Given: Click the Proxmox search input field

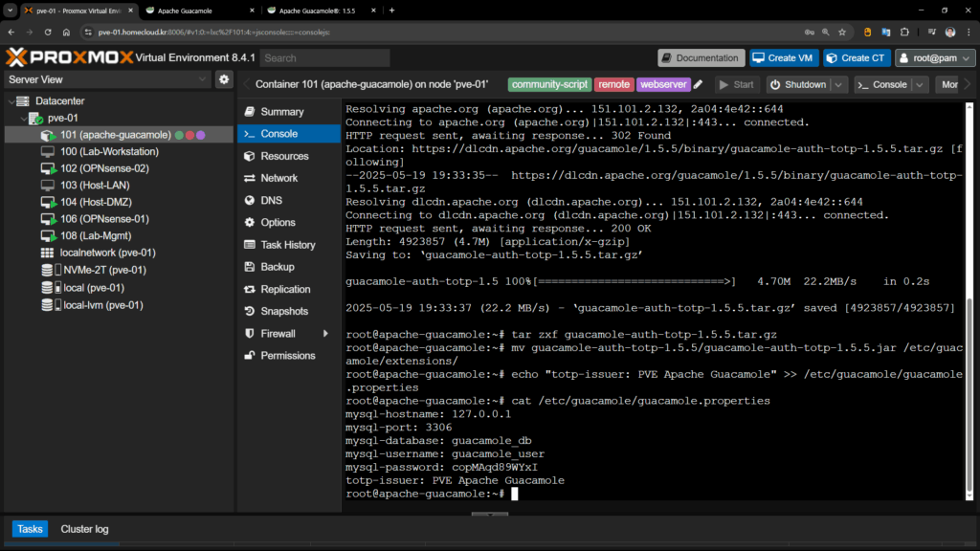Looking at the screenshot, I should 323,58.
